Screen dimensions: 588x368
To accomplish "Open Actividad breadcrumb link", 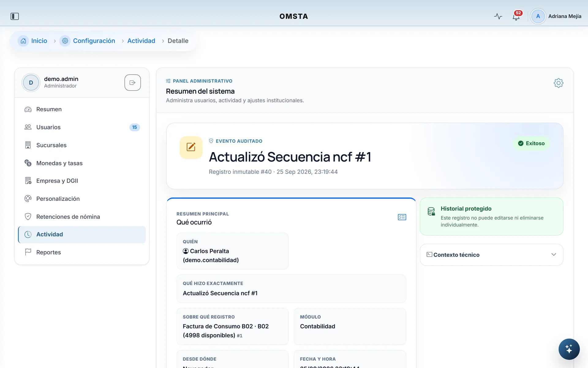I will (x=141, y=41).
